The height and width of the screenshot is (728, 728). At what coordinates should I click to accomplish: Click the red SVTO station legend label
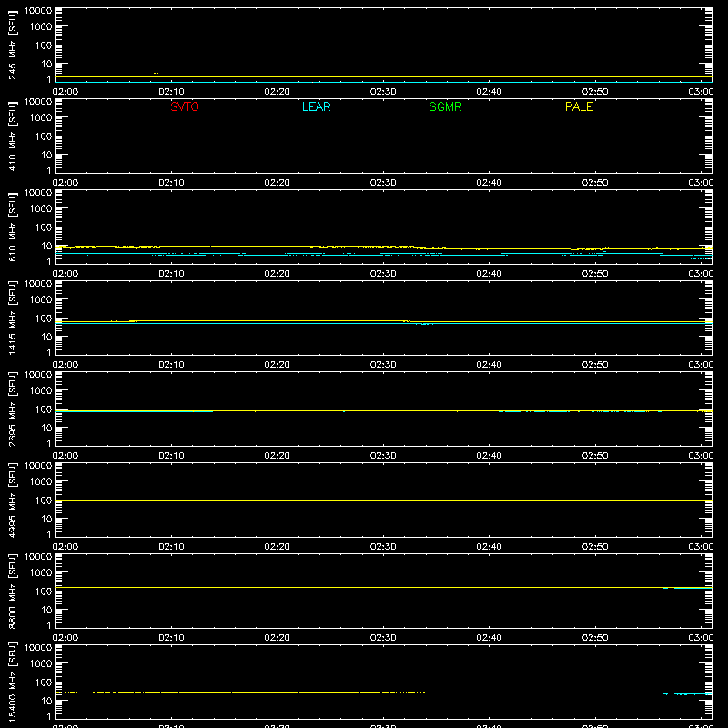tap(185, 106)
